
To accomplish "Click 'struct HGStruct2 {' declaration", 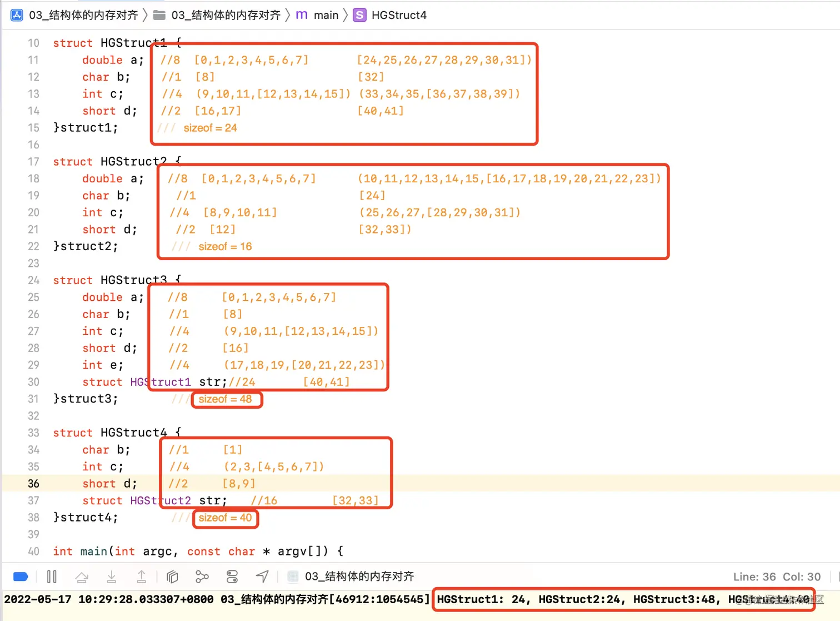I will pos(117,161).
